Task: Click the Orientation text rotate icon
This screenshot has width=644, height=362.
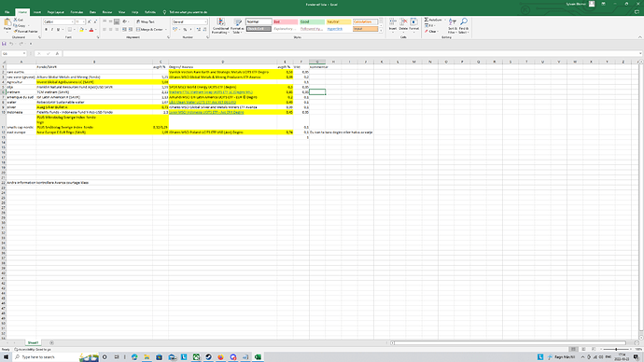Action: click(125, 21)
